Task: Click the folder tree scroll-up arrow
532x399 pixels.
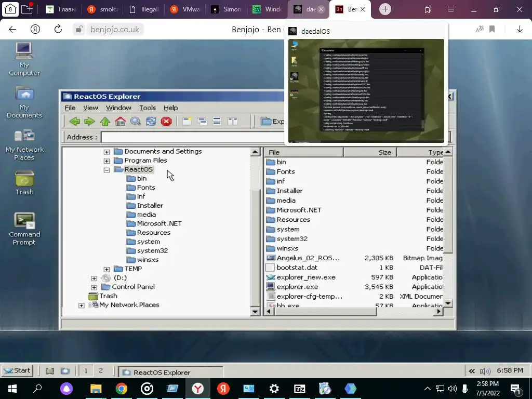Action: [x=255, y=152]
